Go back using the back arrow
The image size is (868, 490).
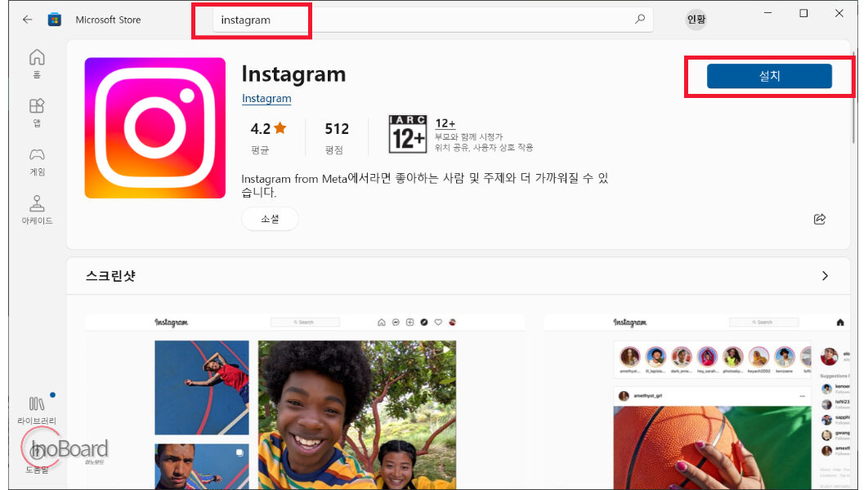coord(27,20)
